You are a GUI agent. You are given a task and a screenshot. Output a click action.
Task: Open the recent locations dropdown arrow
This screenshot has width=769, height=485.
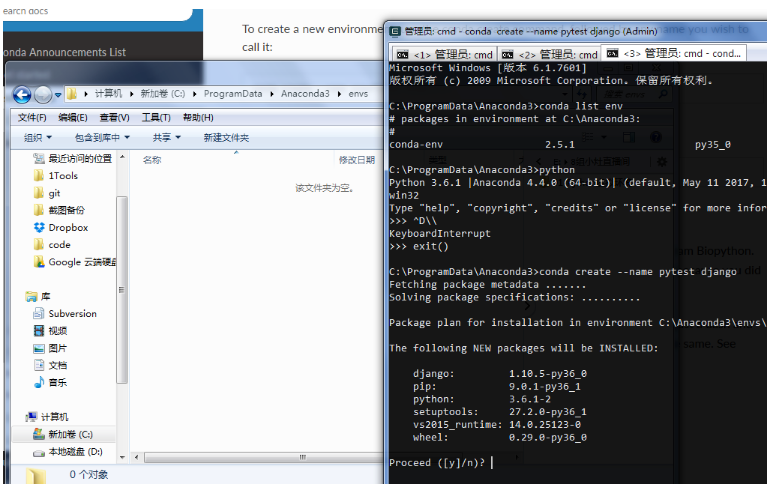(x=58, y=95)
